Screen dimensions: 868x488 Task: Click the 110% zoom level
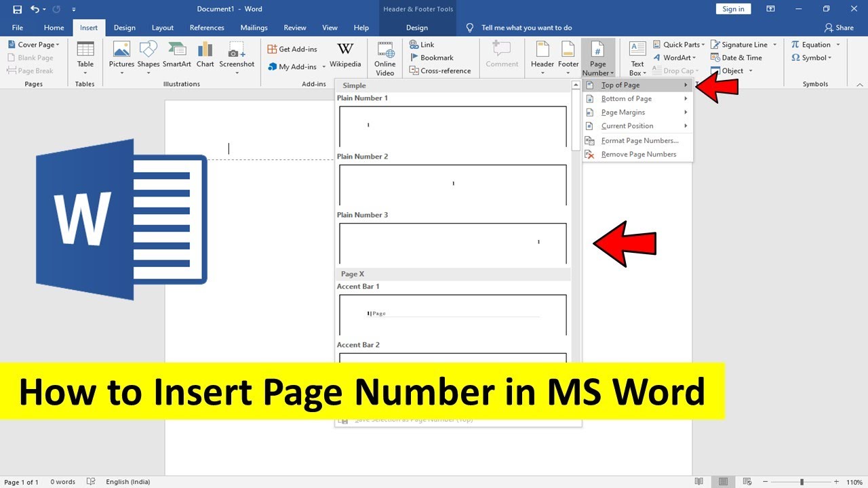[854, 482]
